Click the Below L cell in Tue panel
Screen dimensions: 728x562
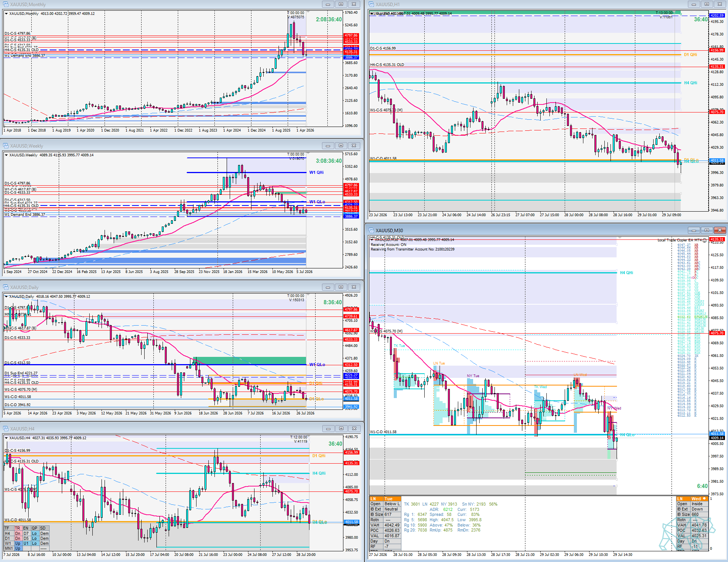(x=392, y=504)
